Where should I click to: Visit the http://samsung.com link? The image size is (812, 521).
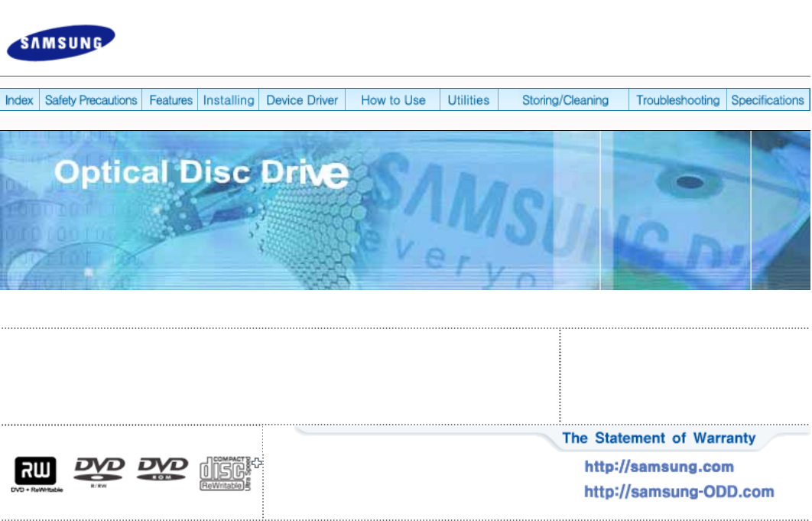[659, 467]
